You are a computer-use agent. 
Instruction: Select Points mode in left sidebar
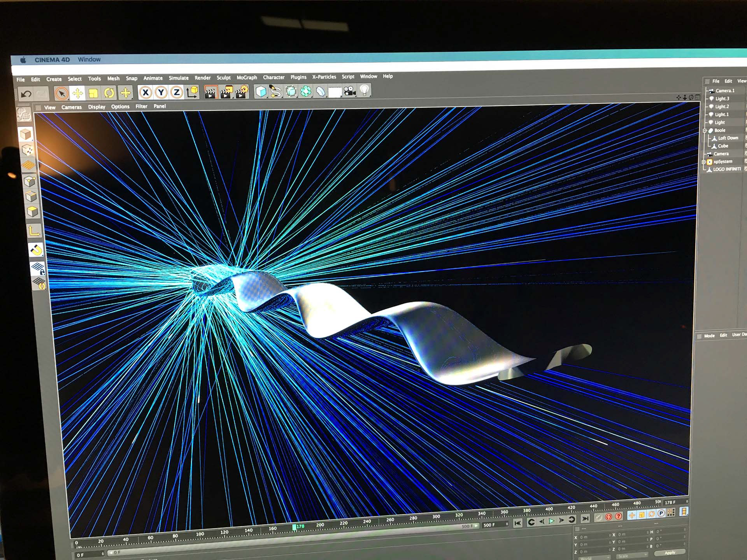tap(30, 181)
